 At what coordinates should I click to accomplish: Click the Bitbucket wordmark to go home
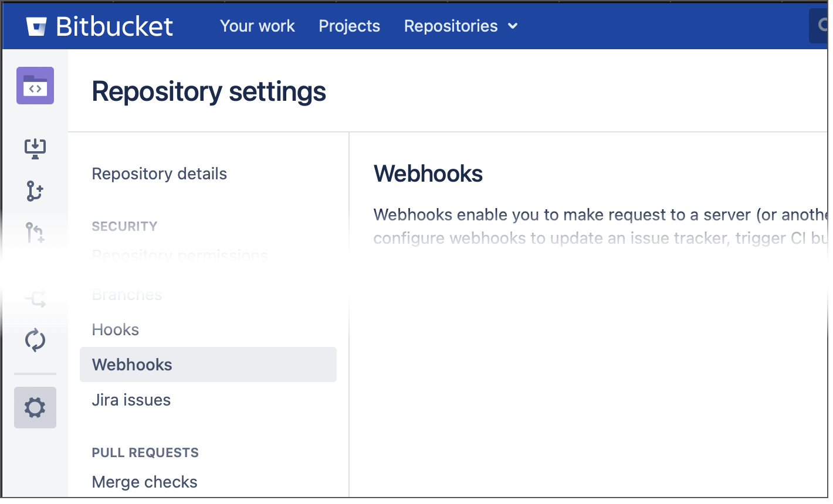coord(114,25)
